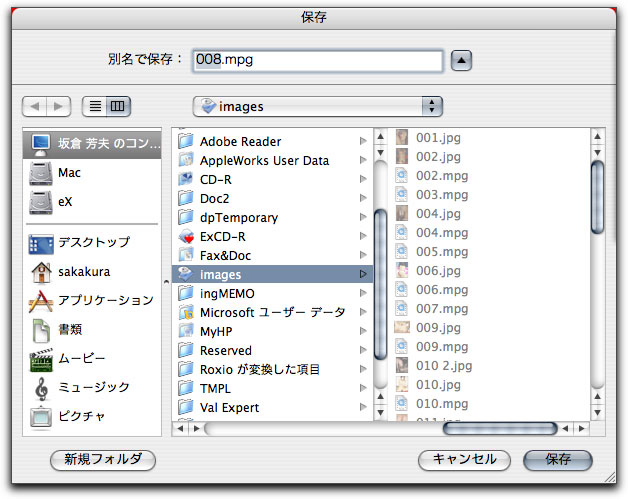Click the Microsoft ユーザー データ folder icon
628x499 pixels.
185,312
